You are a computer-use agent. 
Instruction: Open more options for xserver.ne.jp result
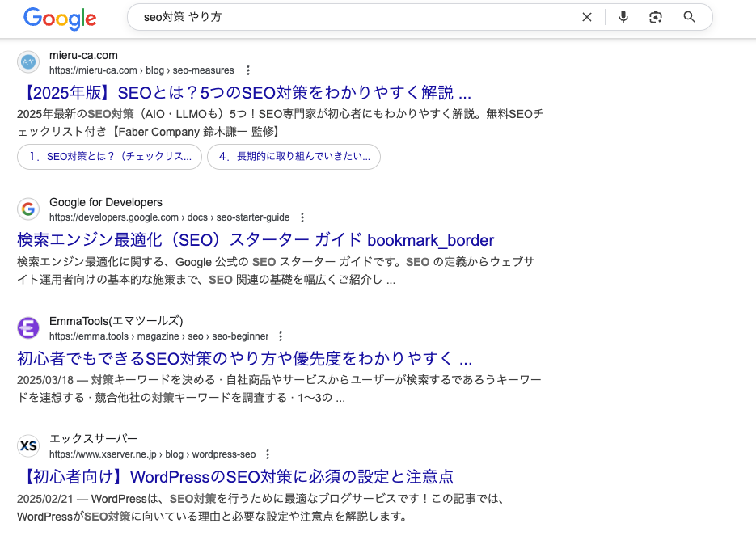[268, 454]
